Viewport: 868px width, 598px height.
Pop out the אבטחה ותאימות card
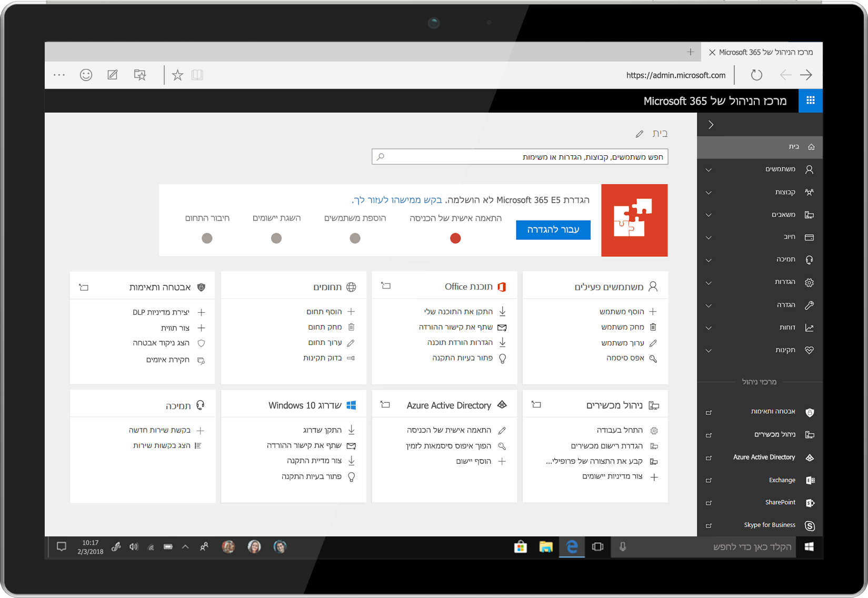click(84, 287)
